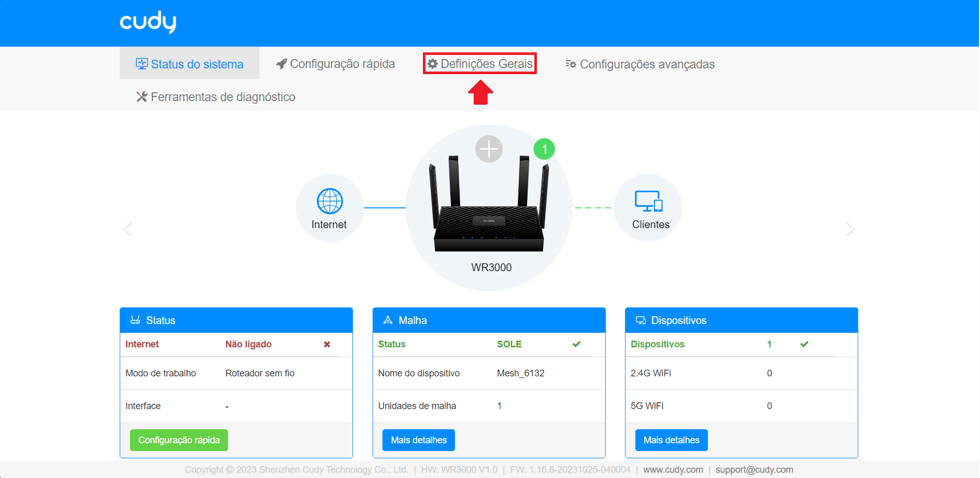Click the Internet row label in the Status panel

point(142,344)
